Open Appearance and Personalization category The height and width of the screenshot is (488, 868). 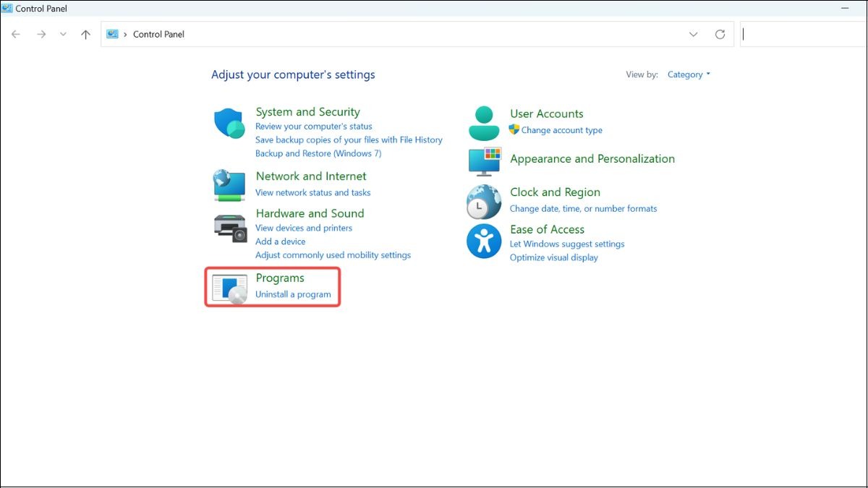click(x=592, y=159)
